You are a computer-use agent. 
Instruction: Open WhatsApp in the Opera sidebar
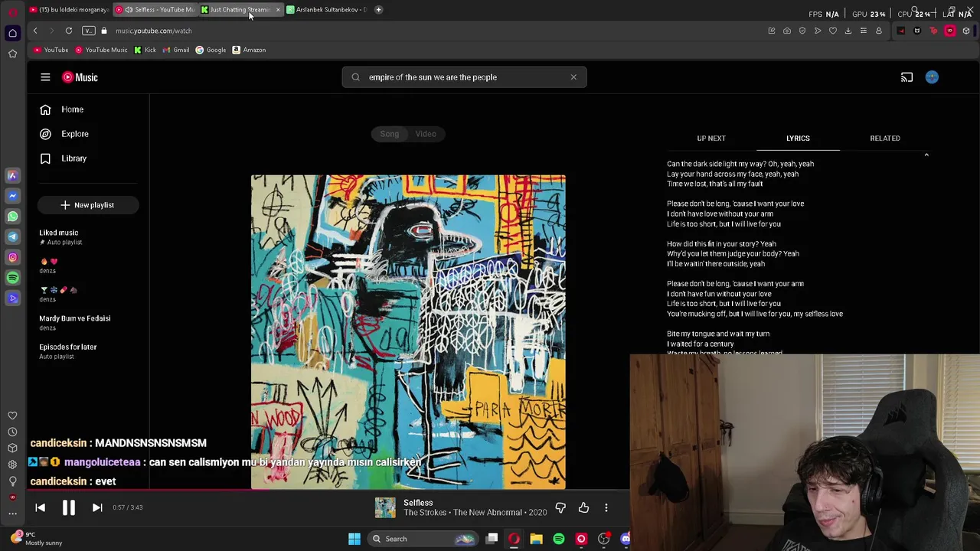click(x=12, y=217)
